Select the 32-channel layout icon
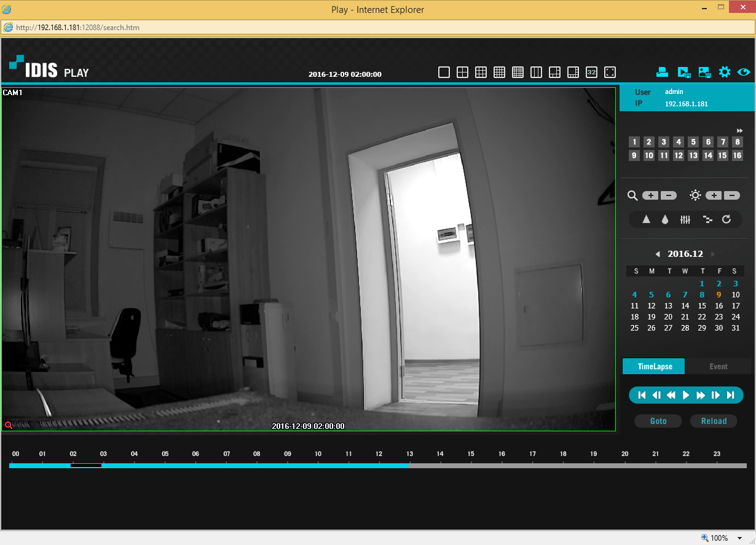 pyautogui.click(x=591, y=73)
